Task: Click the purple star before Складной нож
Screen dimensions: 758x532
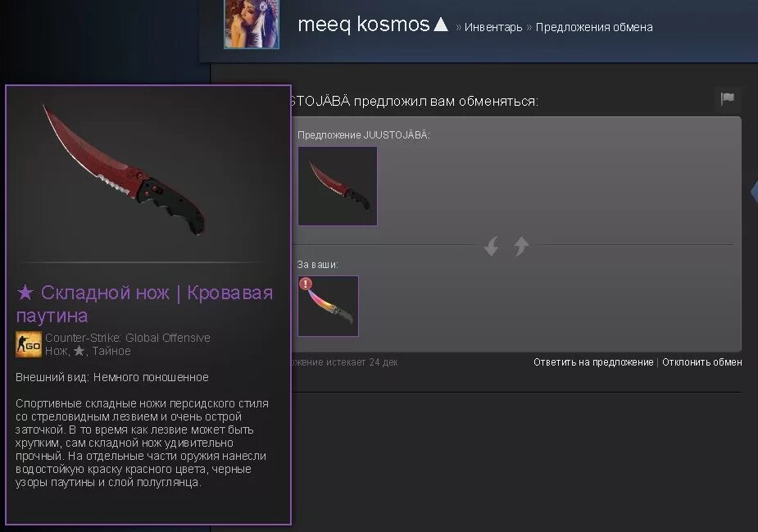Action: 25,292
